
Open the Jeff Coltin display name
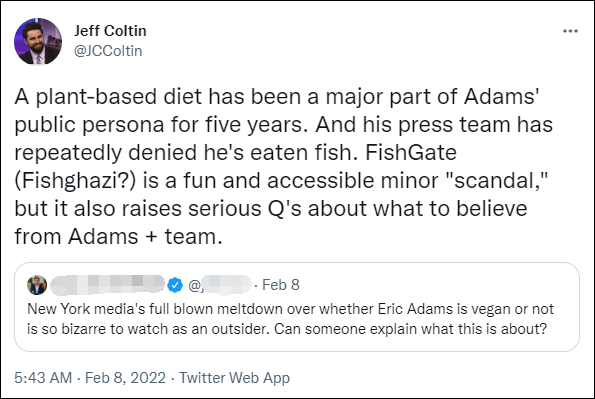pos(110,31)
